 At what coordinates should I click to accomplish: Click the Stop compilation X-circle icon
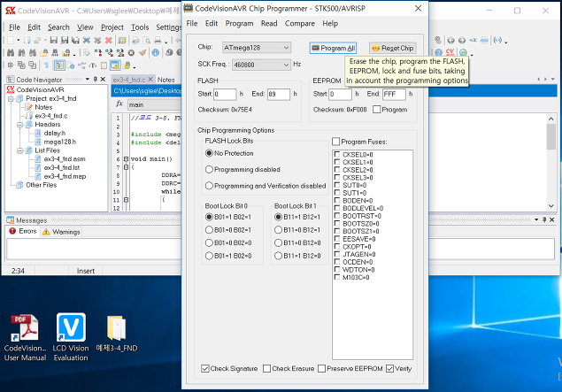tap(131, 53)
